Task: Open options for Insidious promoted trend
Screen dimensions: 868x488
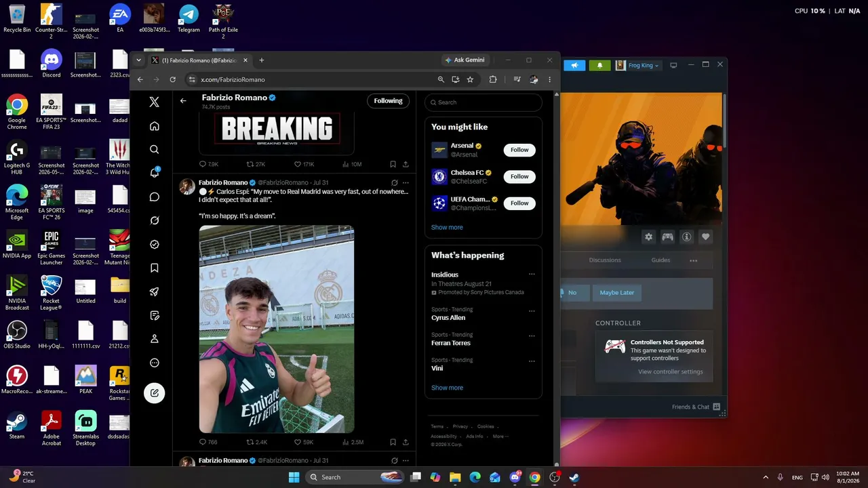Action: tap(532, 274)
